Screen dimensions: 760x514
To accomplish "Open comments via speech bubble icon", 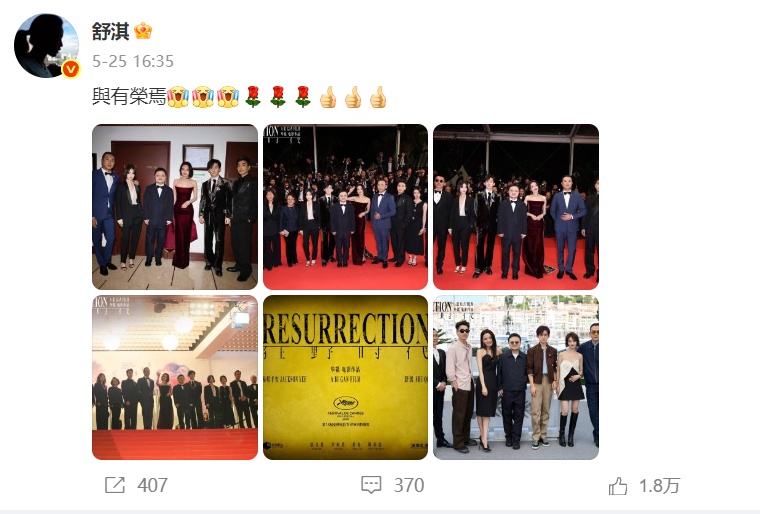I will click(371, 485).
